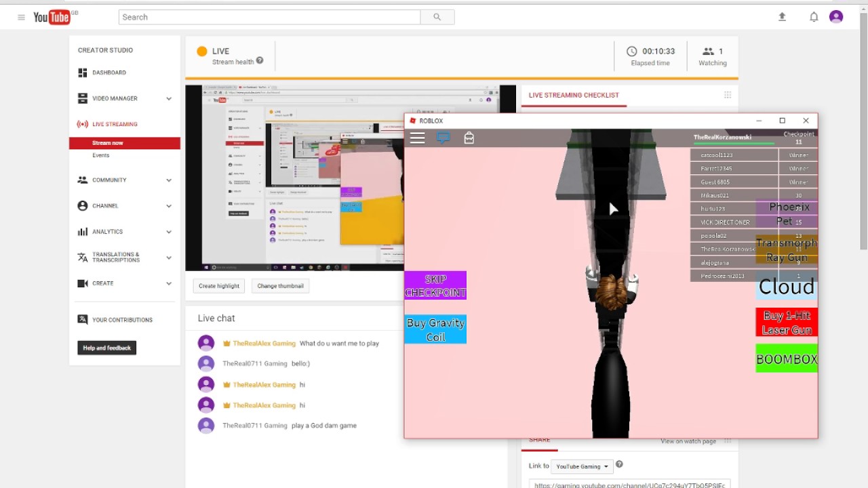Click the BOOMBOX button in Roblox

pyautogui.click(x=787, y=359)
